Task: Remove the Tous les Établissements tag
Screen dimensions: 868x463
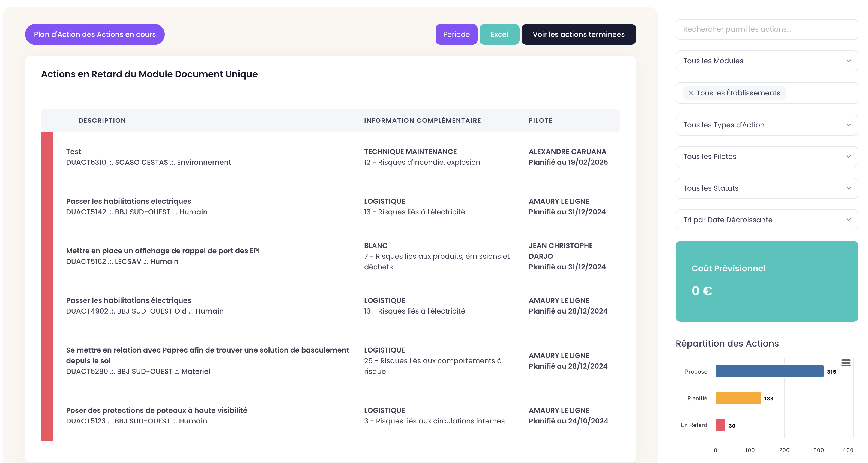Action: [690, 93]
